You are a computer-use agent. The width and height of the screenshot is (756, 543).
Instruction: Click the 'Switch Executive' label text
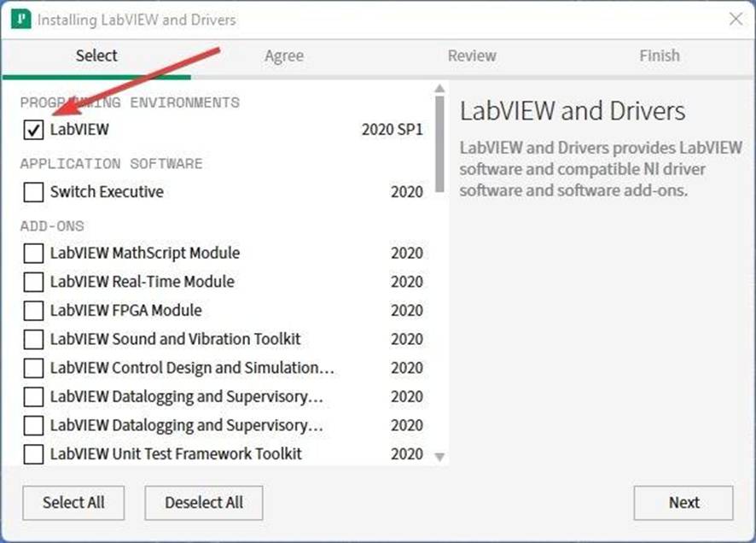point(107,192)
